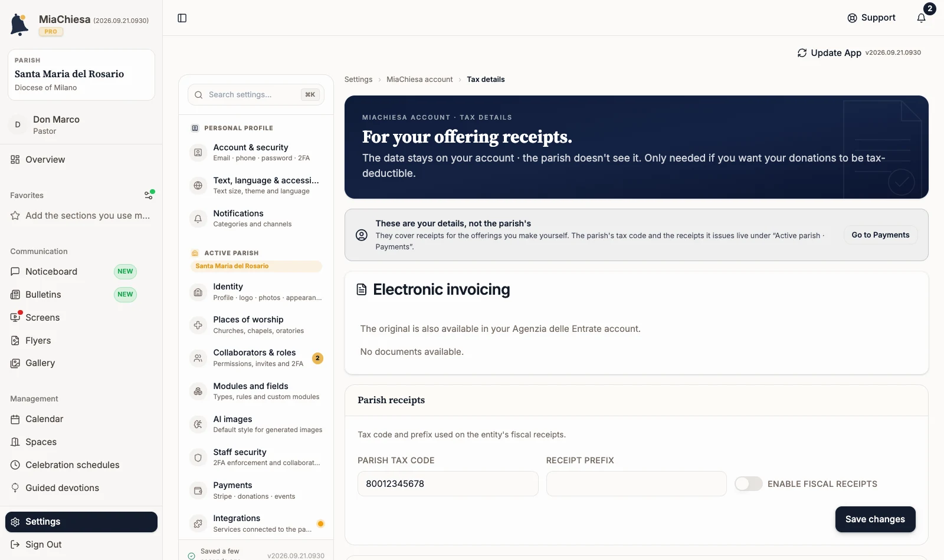Click the Update App refresh icon

(x=802, y=53)
